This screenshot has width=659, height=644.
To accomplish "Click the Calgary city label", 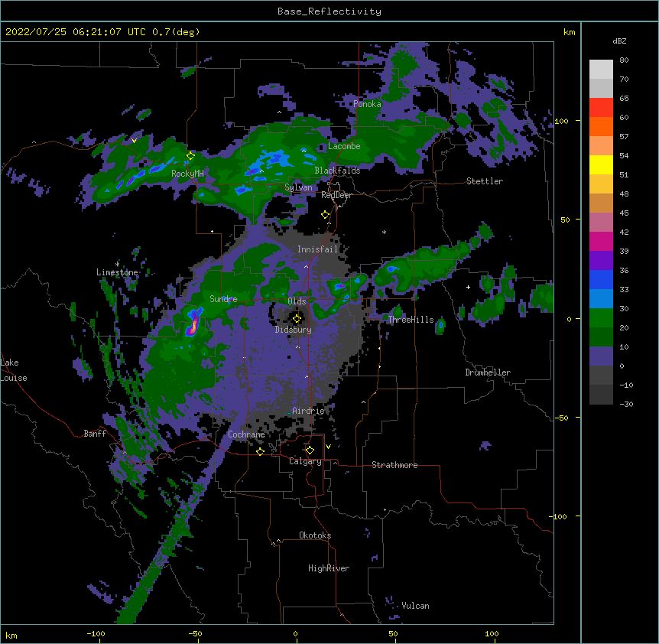I will point(305,461).
